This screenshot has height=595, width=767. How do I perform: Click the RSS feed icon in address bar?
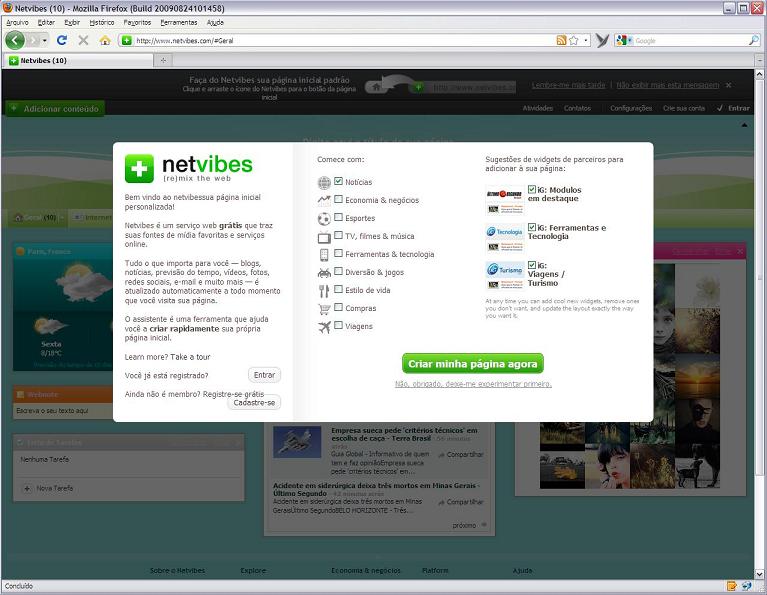click(x=562, y=41)
